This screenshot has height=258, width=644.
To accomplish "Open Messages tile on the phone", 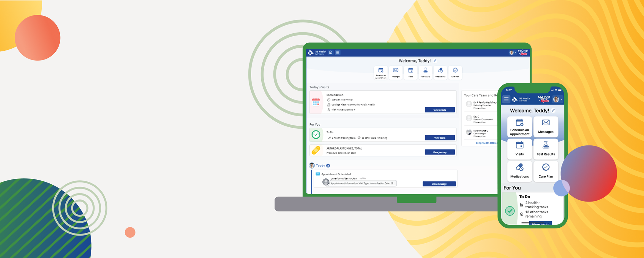I will 546,127.
